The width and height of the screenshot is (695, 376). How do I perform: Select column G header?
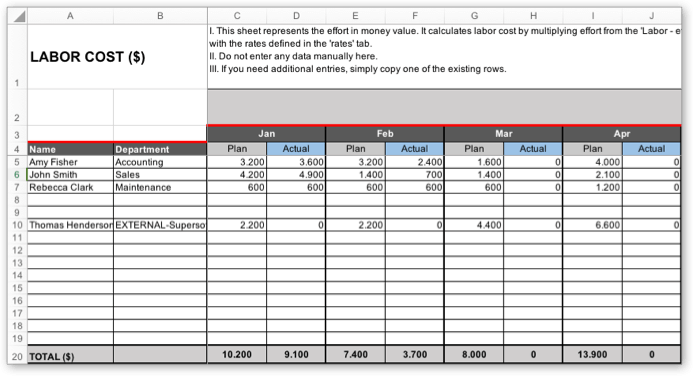click(474, 16)
